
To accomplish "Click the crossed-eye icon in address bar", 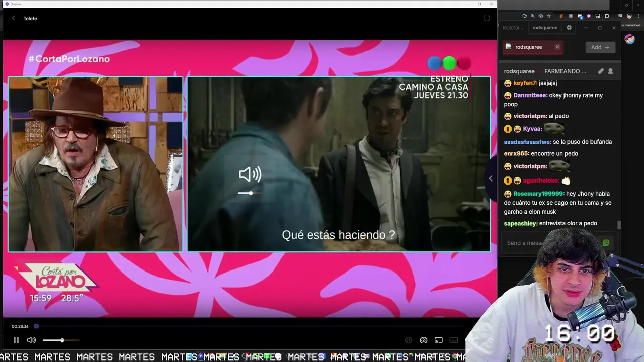I will 541,16.
